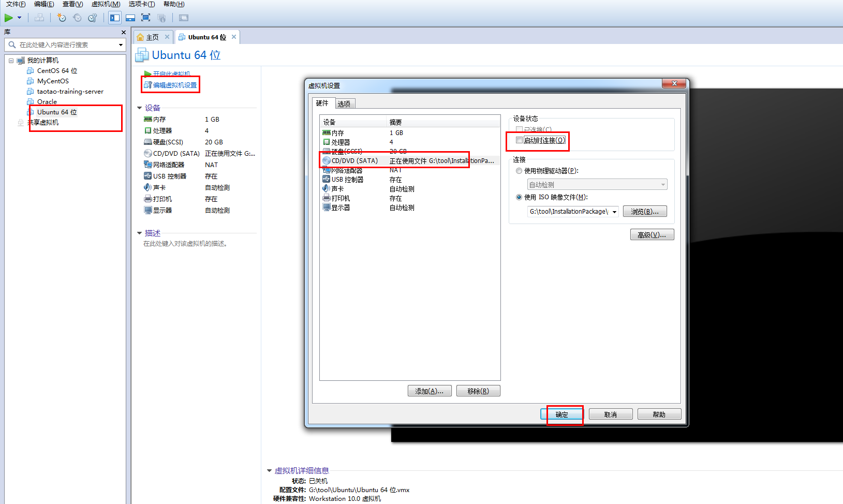Close the library panel

point(123,32)
